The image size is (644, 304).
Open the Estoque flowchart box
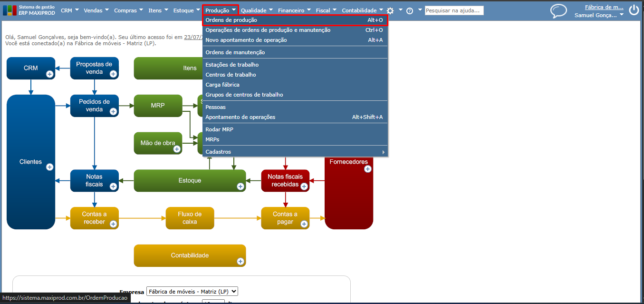(190, 181)
